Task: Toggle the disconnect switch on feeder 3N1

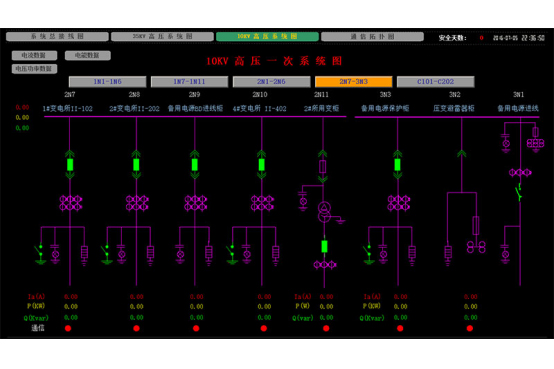Action: (x=519, y=192)
